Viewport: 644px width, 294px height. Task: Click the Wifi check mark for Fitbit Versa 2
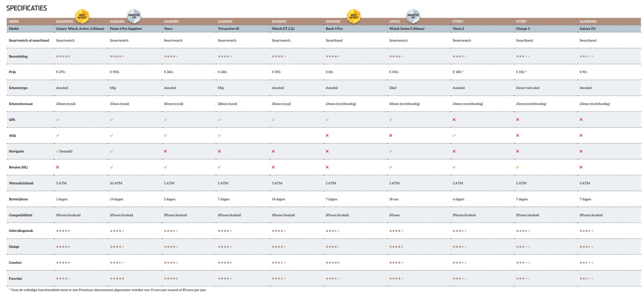454,135
